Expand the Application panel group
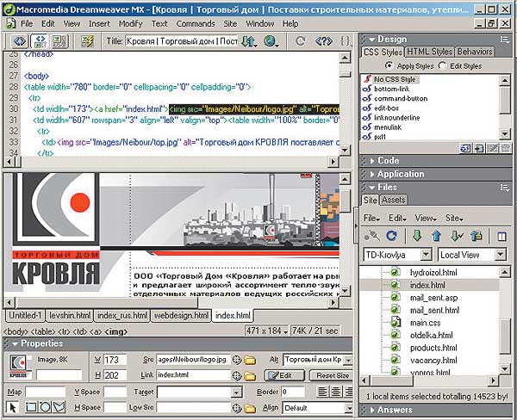 pyautogui.click(x=372, y=174)
